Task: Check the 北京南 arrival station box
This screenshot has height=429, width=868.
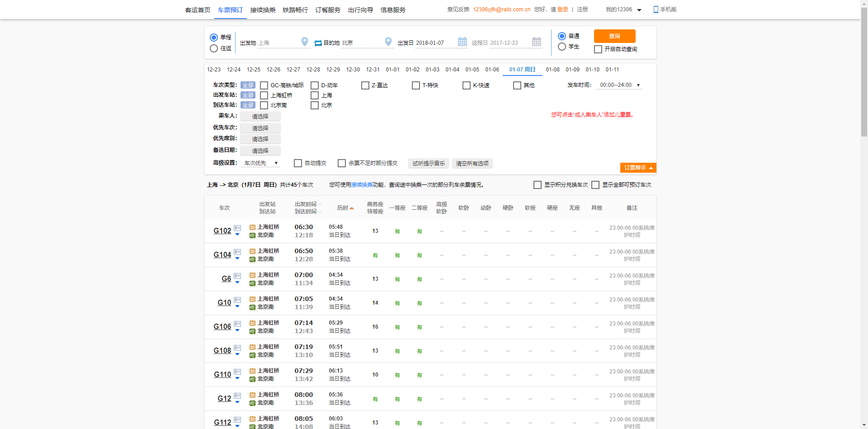Action: [264, 105]
